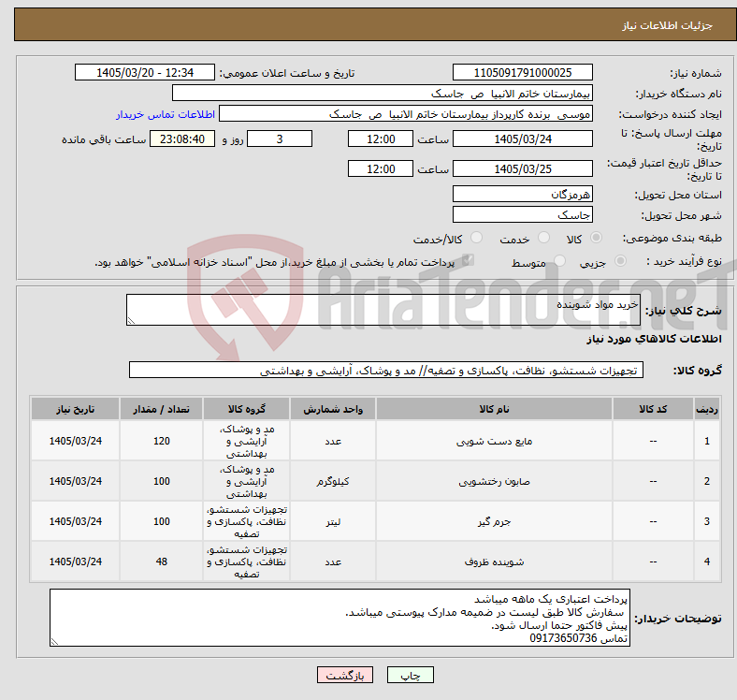Click the بازگشت (back) button
Image resolution: width=737 pixels, height=700 pixels.
coord(345,675)
